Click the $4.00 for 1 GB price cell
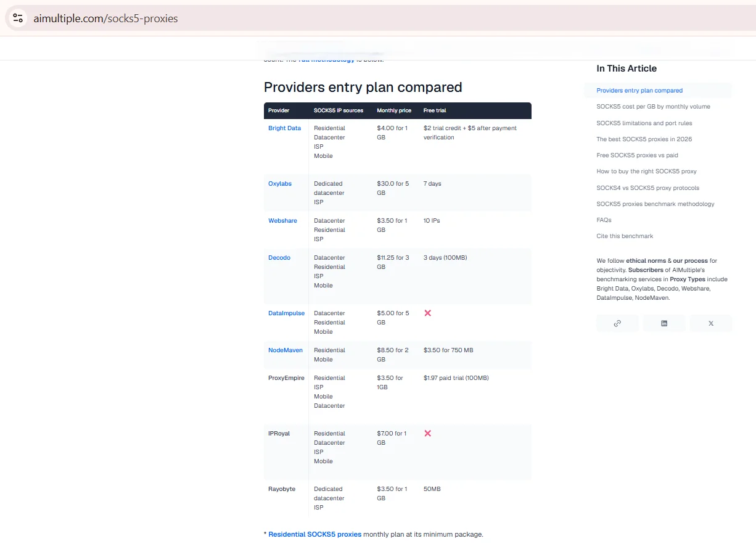 (x=392, y=133)
